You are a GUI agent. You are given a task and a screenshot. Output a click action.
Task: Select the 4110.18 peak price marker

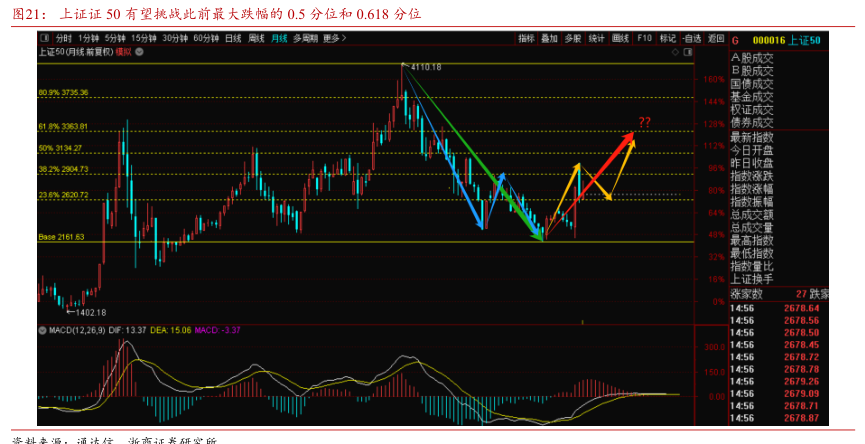pyautogui.click(x=425, y=66)
